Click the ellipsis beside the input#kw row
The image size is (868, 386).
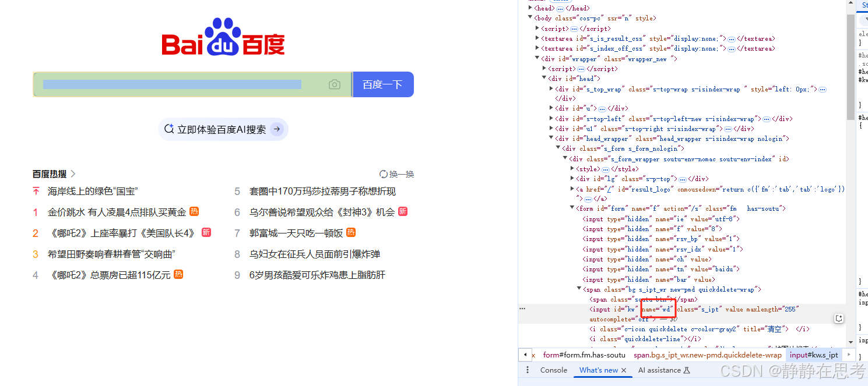(522, 309)
